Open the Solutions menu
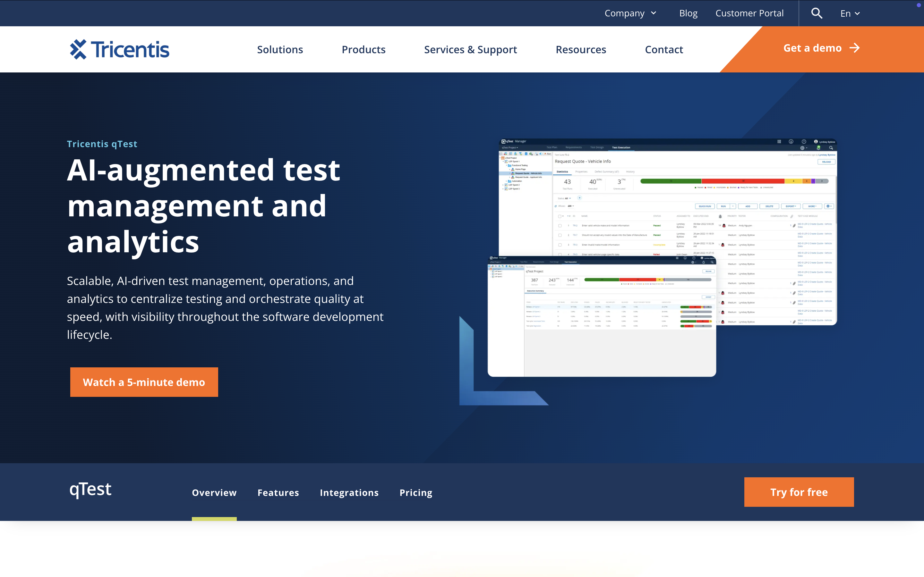Image resolution: width=924 pixels, height=577 pixels. click(280, 50)
